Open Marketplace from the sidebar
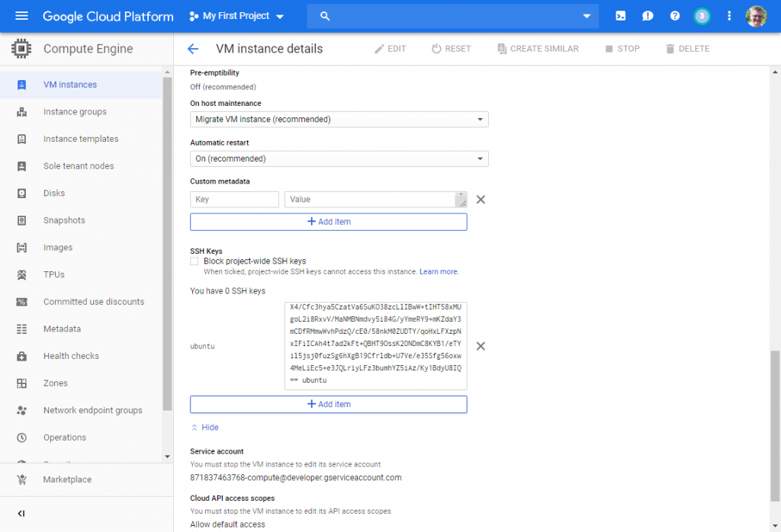Screen dimensions: 781x532 pyautogui.click(x=67, y=479)
